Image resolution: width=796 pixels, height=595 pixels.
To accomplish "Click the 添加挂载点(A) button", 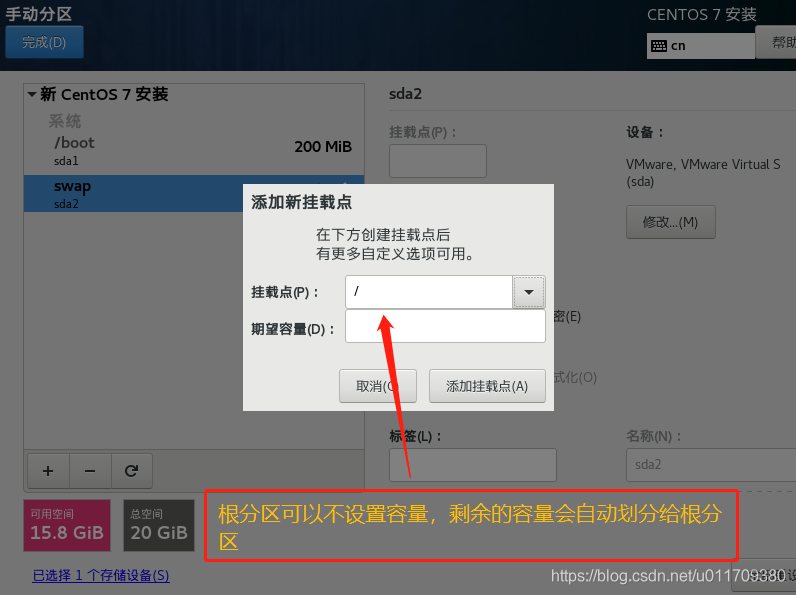I will 487,386.
